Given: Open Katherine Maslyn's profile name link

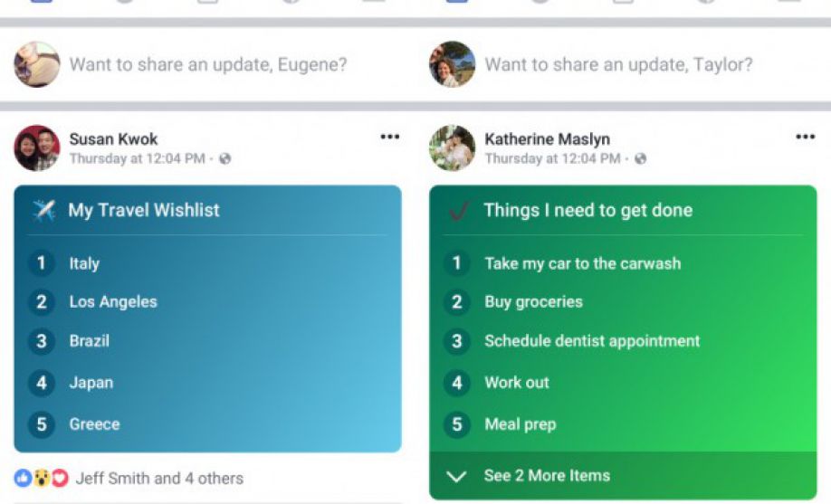Looking at the screenshot, I should point(547,138).
